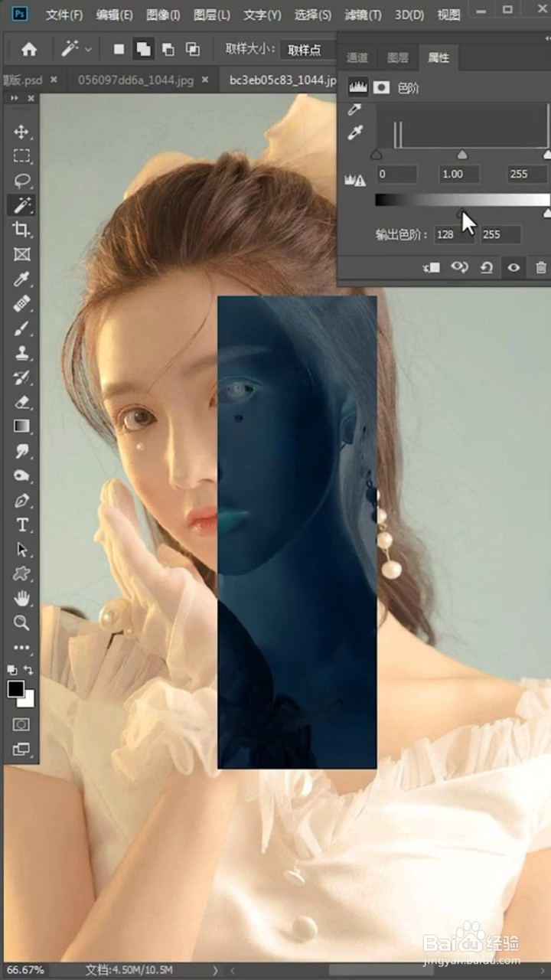The height and width of the screenshot is (980, 551).
Task: Select the Lasso tool
Action: (21, 181)
